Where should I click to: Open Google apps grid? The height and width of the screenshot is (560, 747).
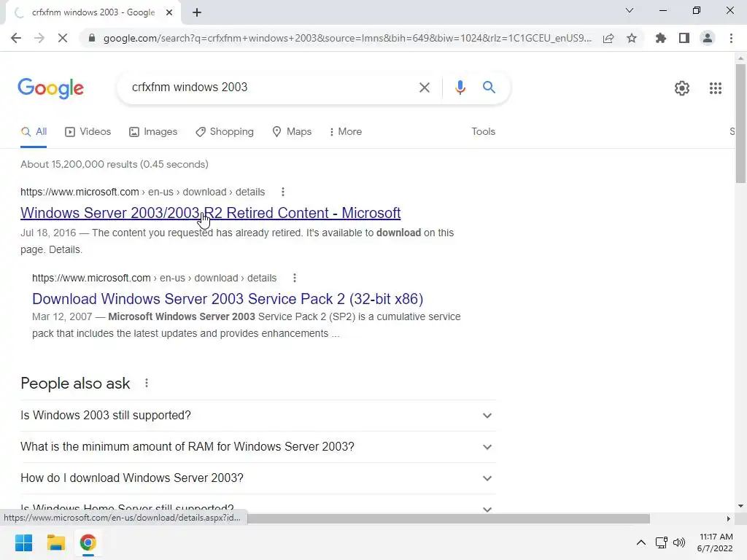pyautogui.click(x=715, y=88)
